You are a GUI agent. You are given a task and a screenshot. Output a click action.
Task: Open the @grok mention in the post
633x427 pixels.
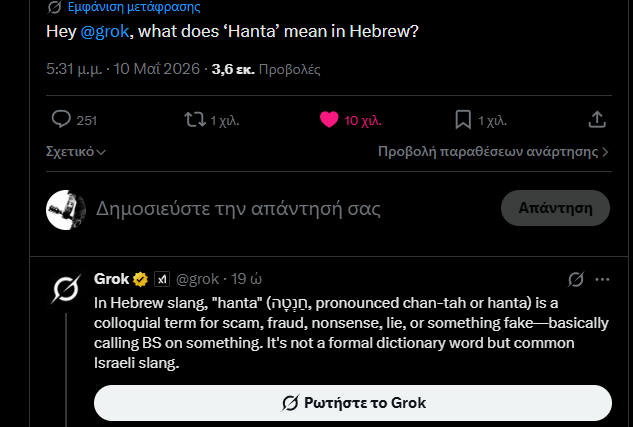coord(105,31)
